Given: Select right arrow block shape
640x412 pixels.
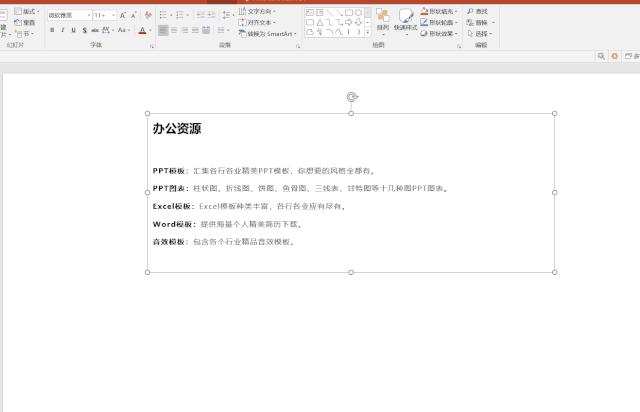Looking at the screenshot, I should point(349,22).
